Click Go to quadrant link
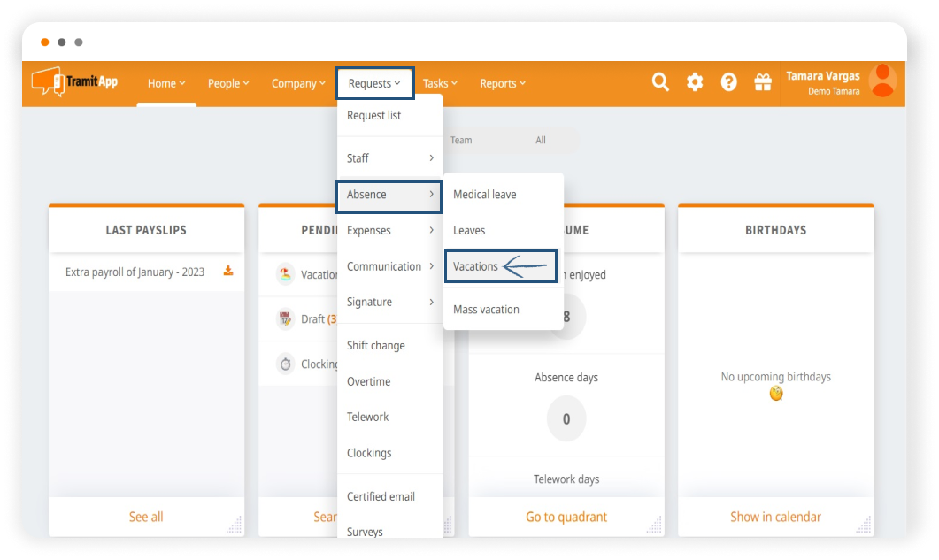Viewport: 939px width, 560px height. tap(566, 517)
